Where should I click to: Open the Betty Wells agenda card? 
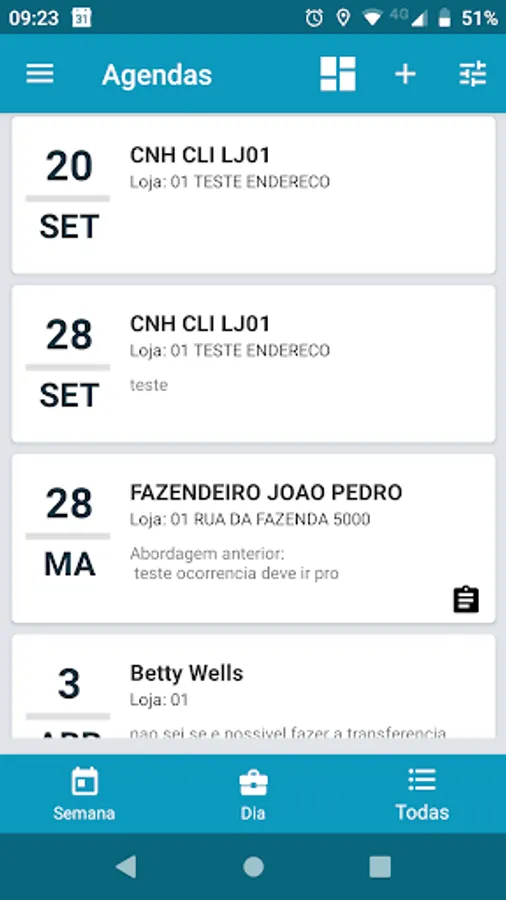pyautogui.click(x=254, y=686)
